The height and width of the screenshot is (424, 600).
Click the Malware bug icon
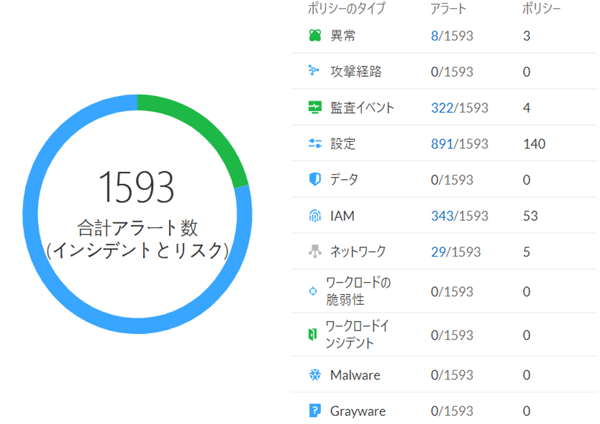(x=315, y=374)
